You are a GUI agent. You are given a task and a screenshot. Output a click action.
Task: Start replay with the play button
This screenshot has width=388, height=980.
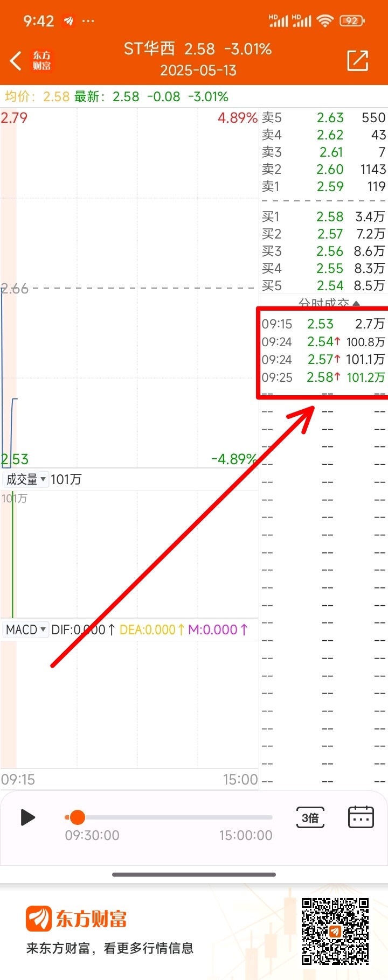coord(27,817)
